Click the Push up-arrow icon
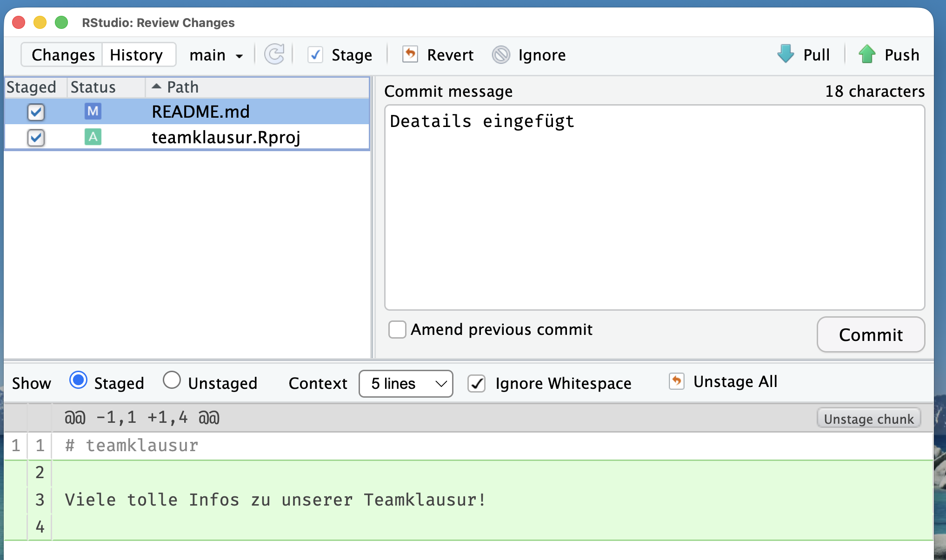946x560 pixels. click(867, 54)
